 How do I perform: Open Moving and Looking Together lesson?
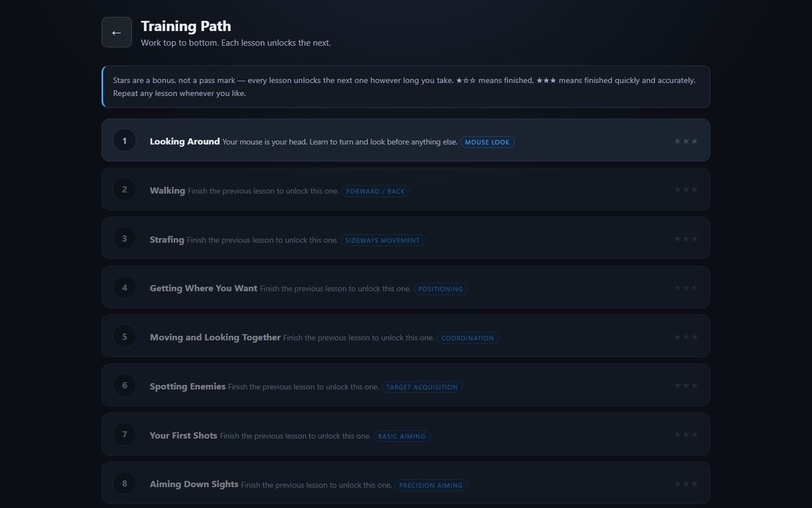(406, 336)
